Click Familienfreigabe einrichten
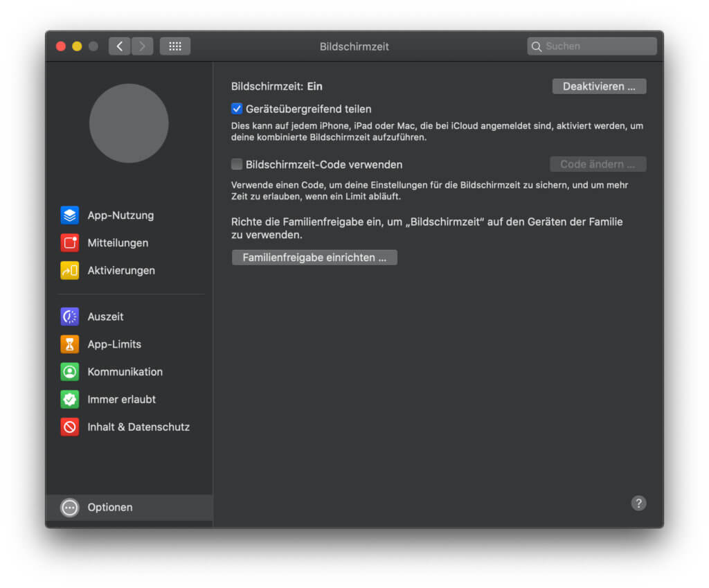Viewport: 709px width, 588px height. (314, 257)
